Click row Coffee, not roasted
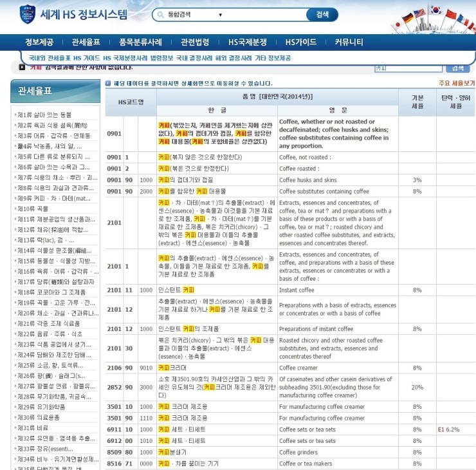The image size is (476, 470). click(290, 157)
